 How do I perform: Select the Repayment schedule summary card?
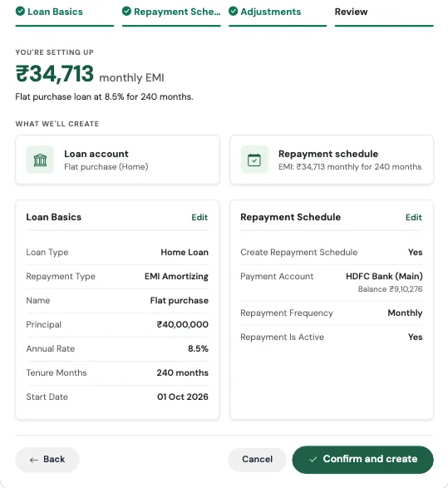(332, 160)
